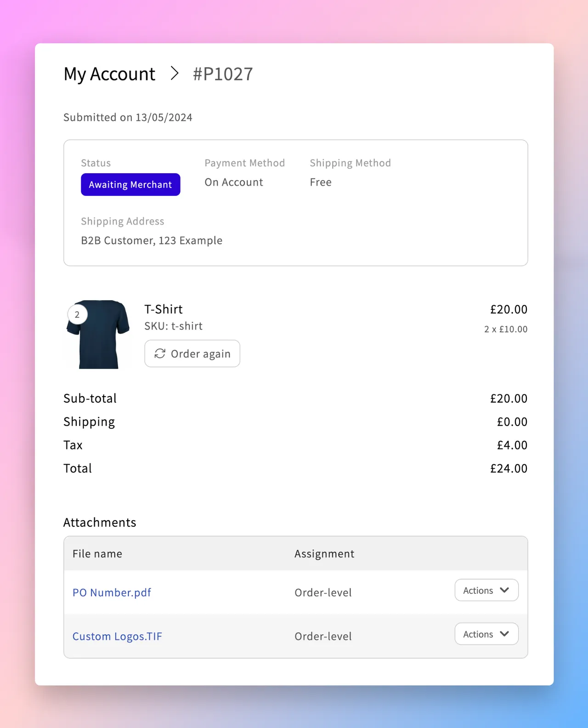Click the Awaiting Merchant status badge

(x=130, y=184)
